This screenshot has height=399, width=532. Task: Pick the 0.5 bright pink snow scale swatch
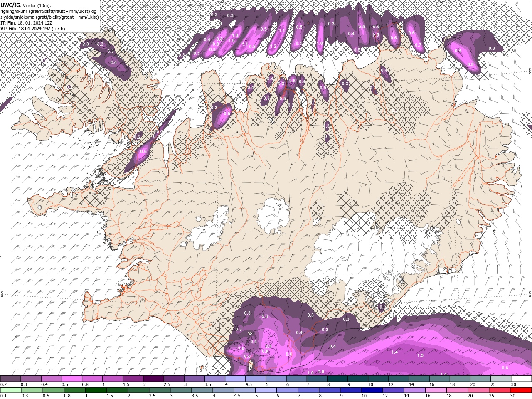click(x=71, y=379)
